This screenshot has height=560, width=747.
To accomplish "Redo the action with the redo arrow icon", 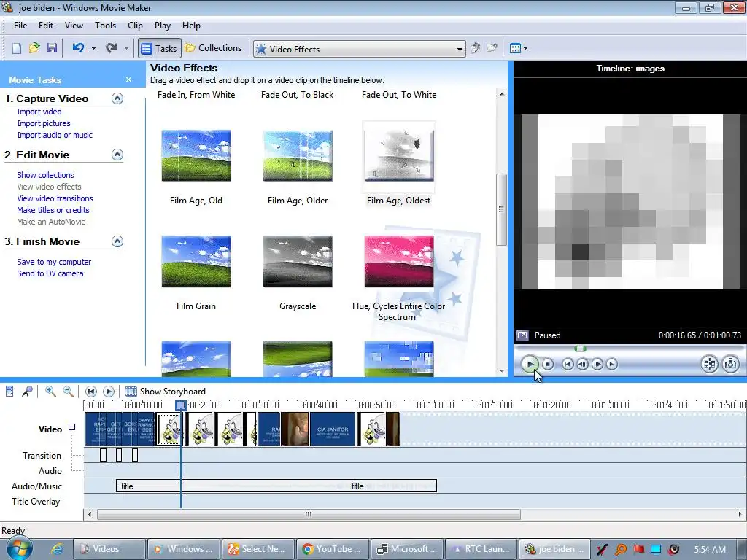I will [x=112, y=48].
